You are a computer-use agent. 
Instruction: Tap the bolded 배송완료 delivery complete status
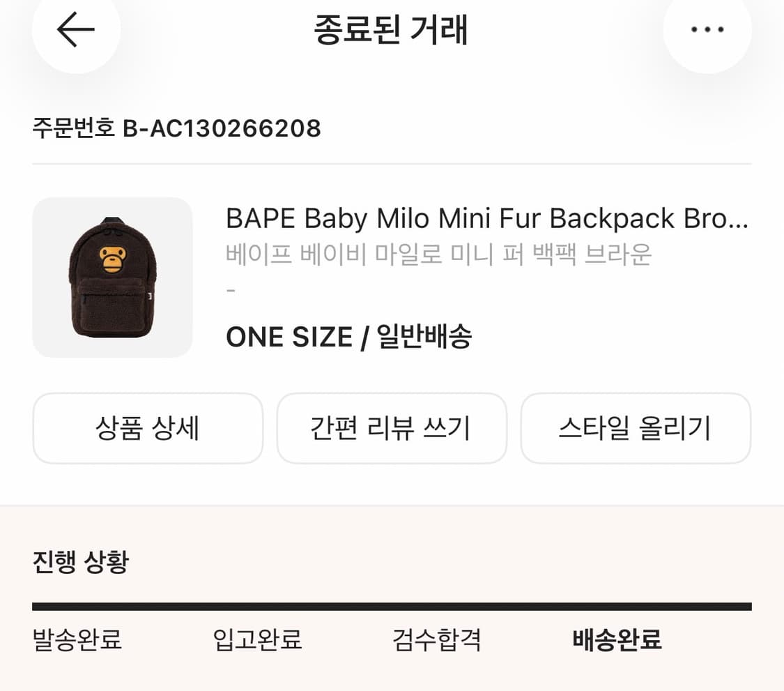coord(616,639)
